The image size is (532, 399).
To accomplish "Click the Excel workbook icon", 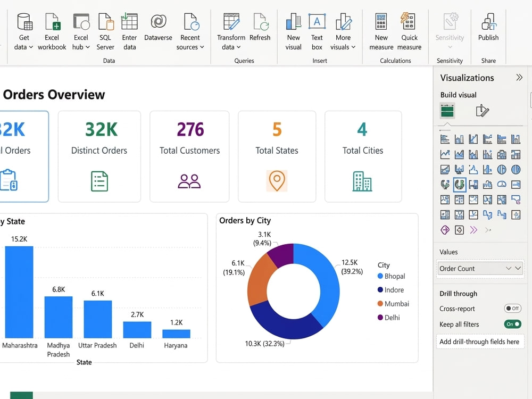I will (53, 22).
